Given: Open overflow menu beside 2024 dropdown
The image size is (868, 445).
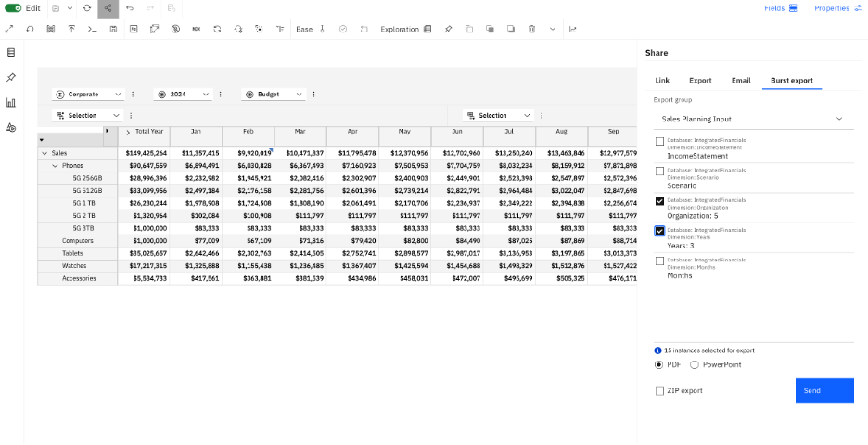Looking at the screenshot, I should (x=221, y=95).
